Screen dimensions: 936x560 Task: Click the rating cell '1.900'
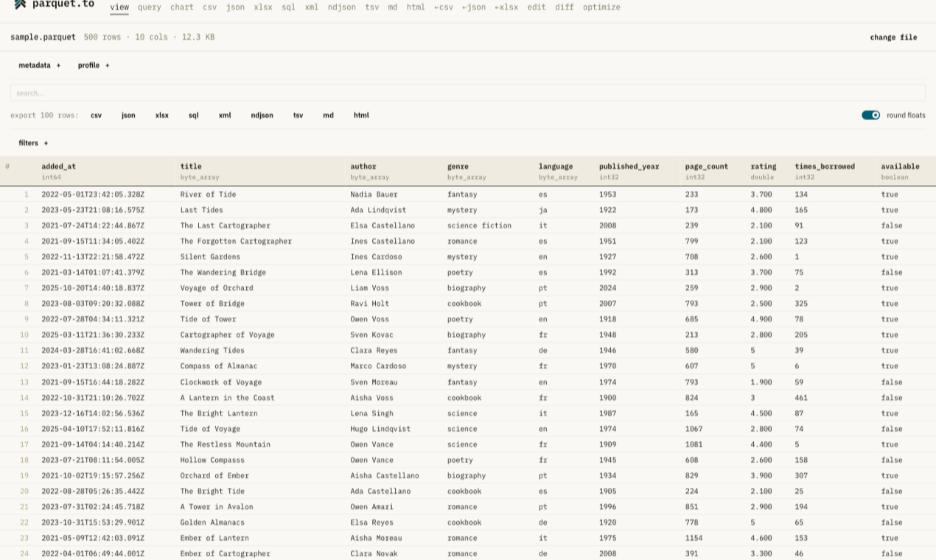click(761, 382)
